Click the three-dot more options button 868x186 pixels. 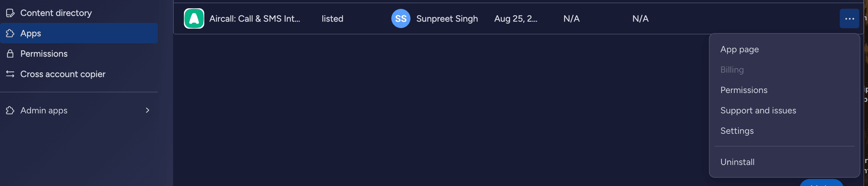click(849, 18)
